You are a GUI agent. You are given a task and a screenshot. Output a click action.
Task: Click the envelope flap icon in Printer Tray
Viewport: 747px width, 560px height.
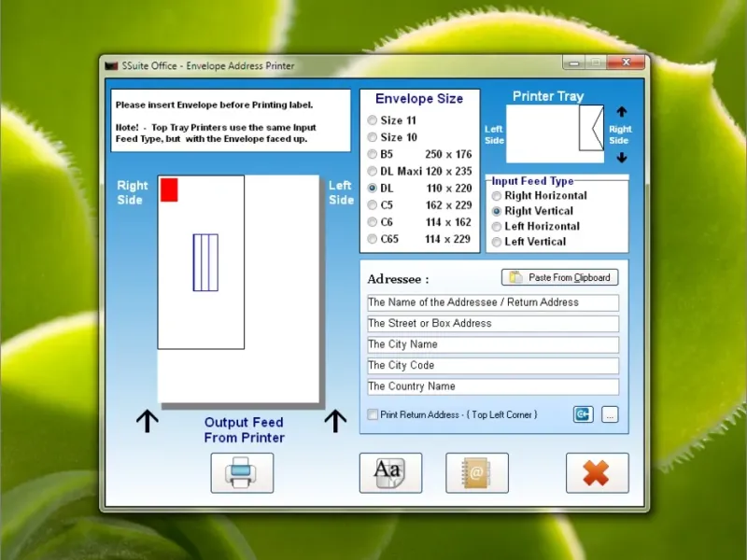pyautogui.click(x=591, y=128)
